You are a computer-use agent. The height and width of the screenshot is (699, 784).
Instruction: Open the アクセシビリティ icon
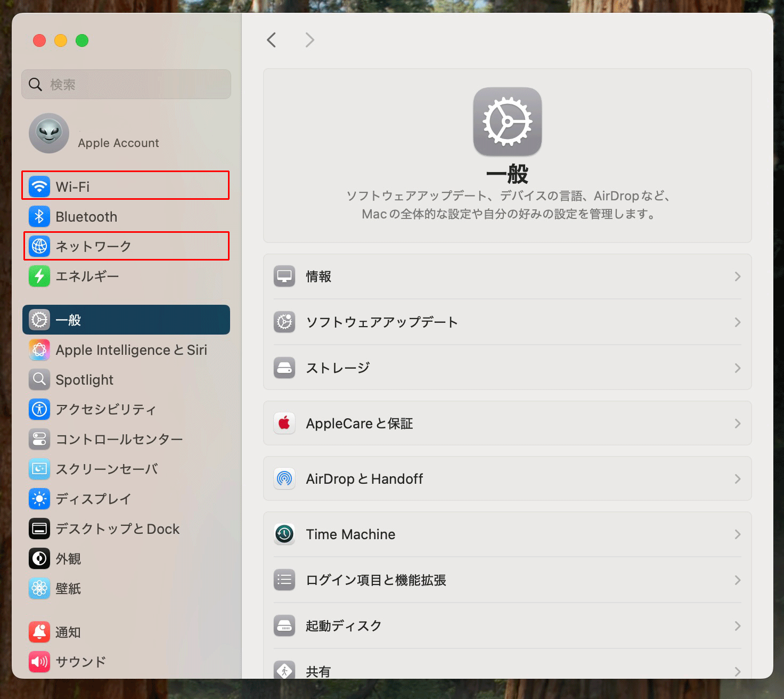[39, 409]
